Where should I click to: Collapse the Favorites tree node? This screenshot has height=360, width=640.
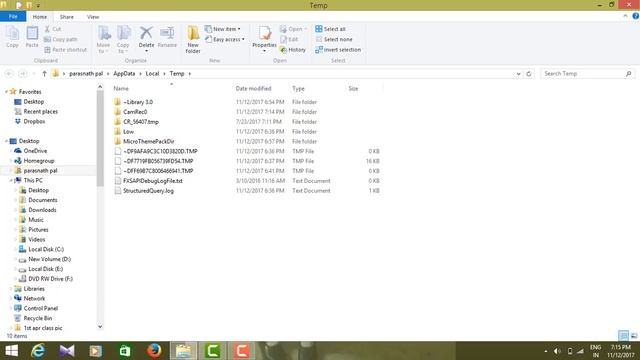pos(6,92)
